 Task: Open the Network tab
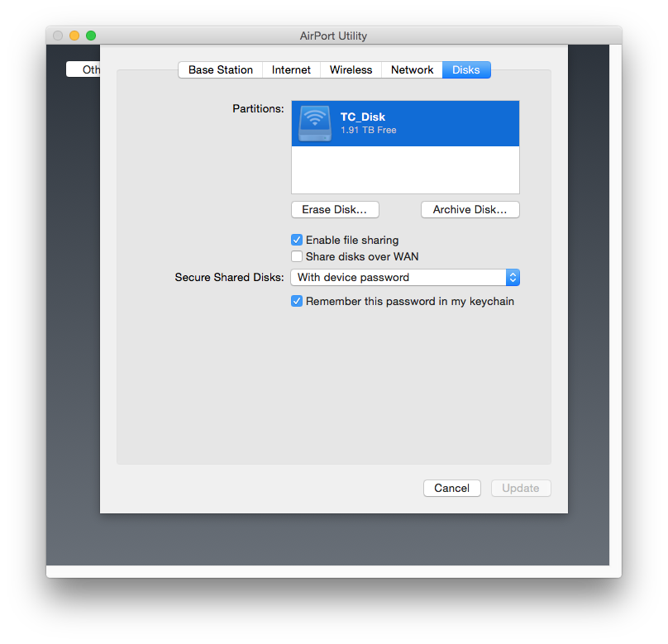(x=412, y=69)
